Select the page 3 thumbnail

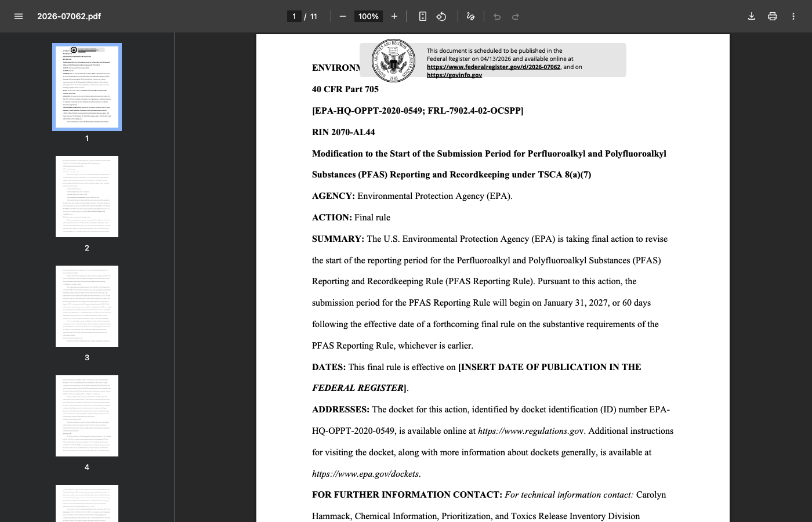click(x=86, y=306)
